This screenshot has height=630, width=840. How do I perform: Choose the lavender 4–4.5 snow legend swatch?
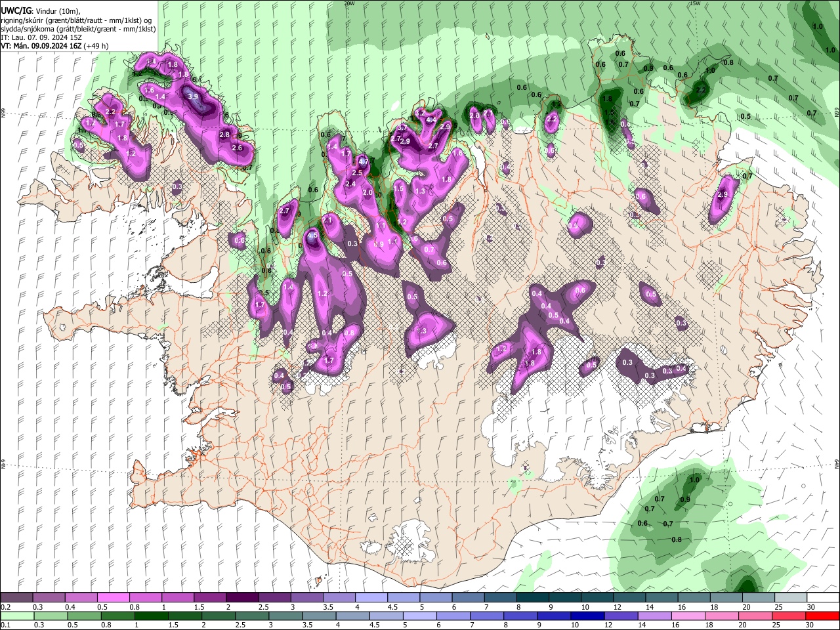tap(370, 597)
